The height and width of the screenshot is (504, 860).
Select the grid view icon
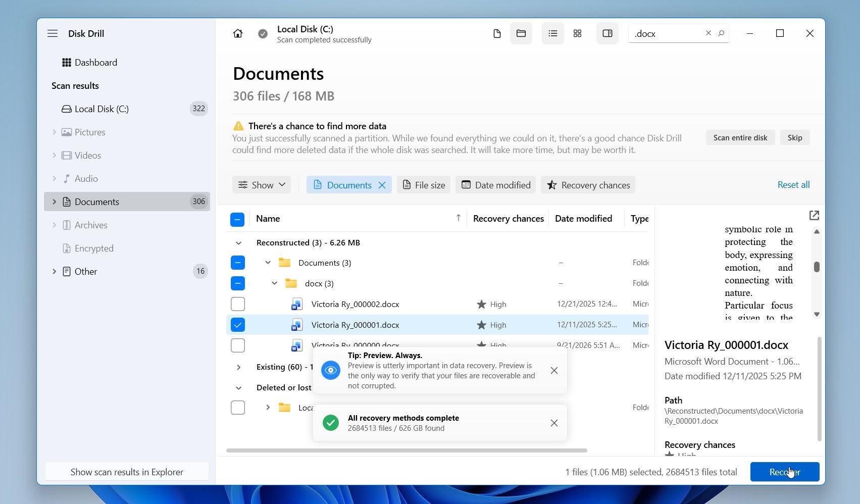tap(578, 33)
